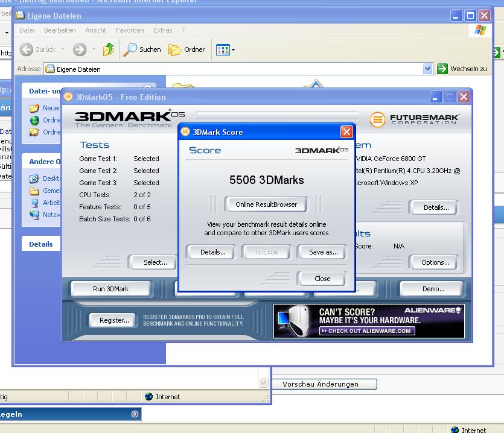
Task: Click the forward navigation arrow icon
Action: (80, 49)
